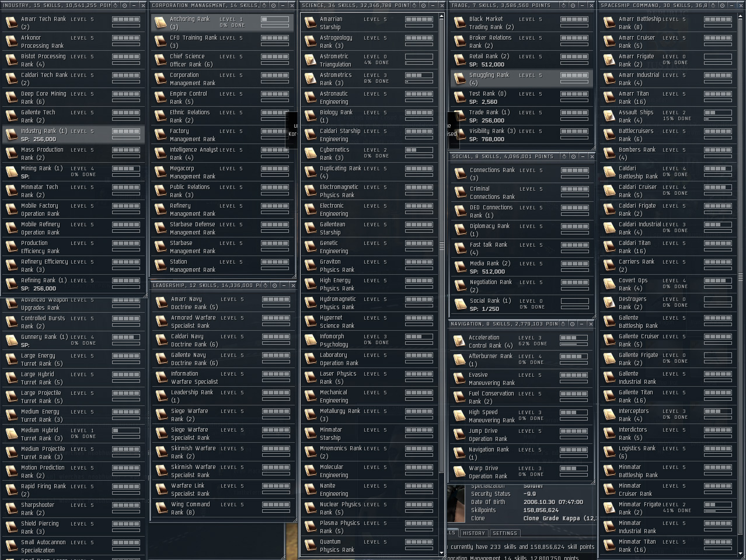Viewport: 746px width, 560px height.
Task: Click the book icon beside Astrometric Triangulation
Action: pos(310,60)
